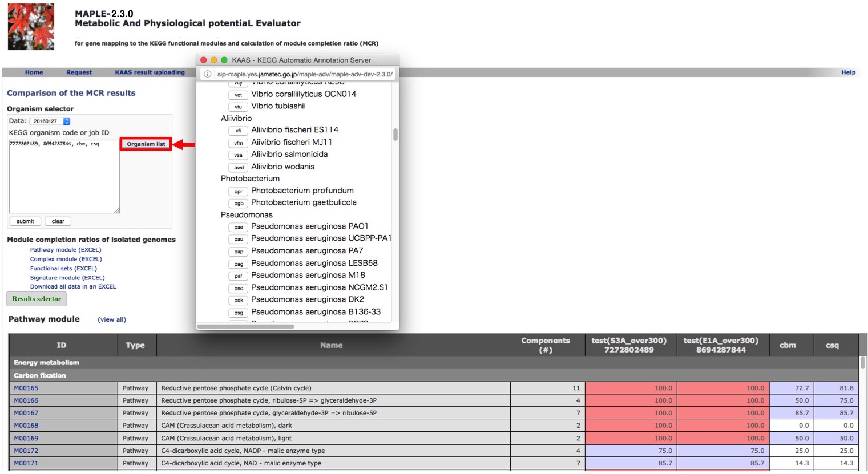Open the Results selector button
868x474 pixels.
click(x=37, y=299)
